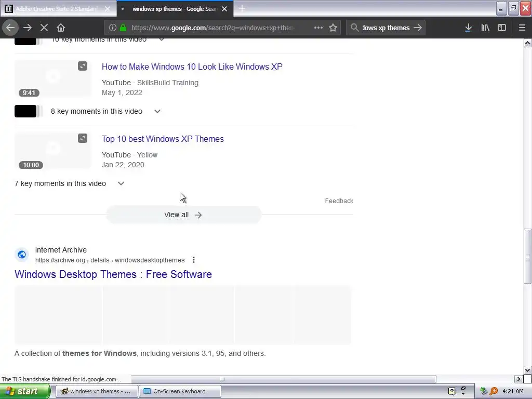Screen dimensions: 532x399
Task: Switch to On-Screen Keyboard in taskbar
Action: click(180, 391)
